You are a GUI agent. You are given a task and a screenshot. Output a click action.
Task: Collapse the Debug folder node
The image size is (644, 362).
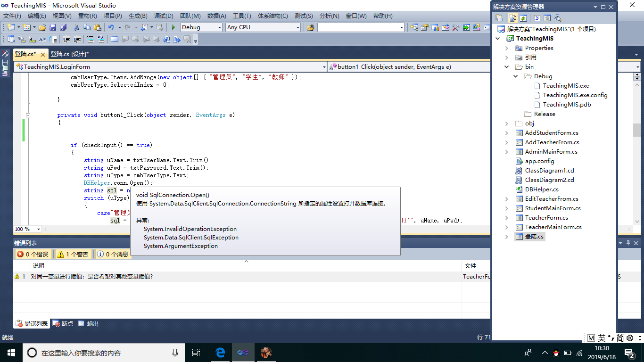(516, 76)
